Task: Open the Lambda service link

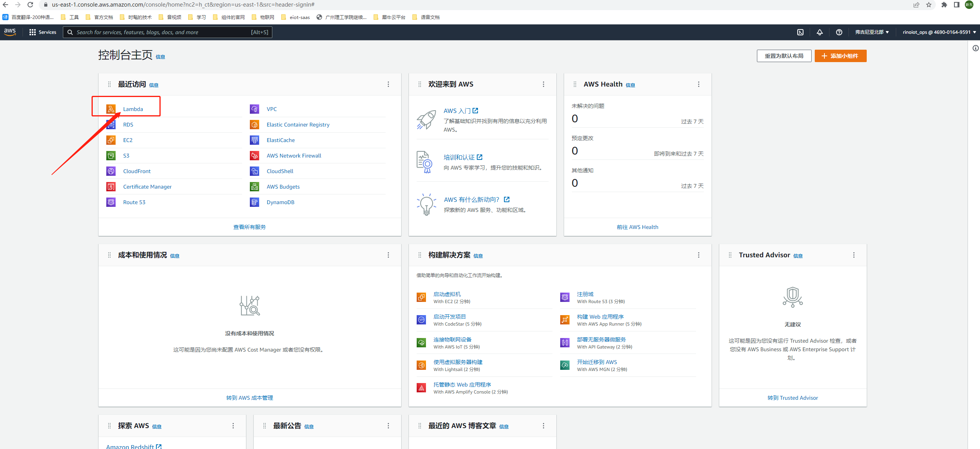Action: click(133, 109)
